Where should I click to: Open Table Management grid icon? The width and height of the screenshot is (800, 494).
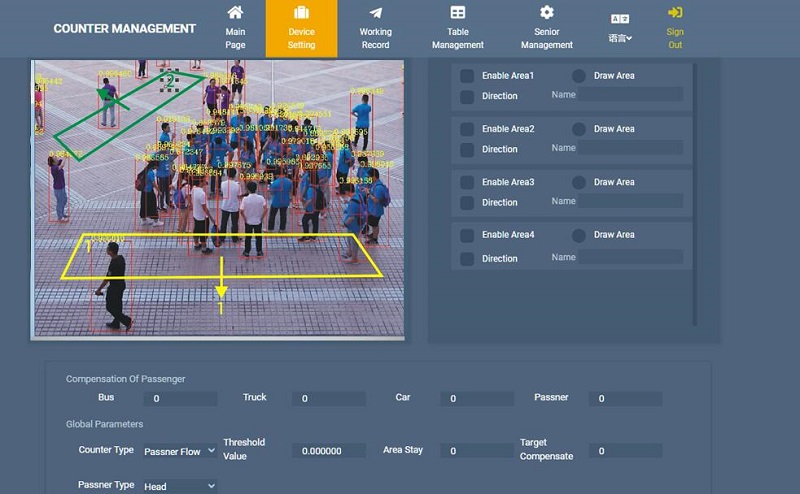tap(458, 12)
